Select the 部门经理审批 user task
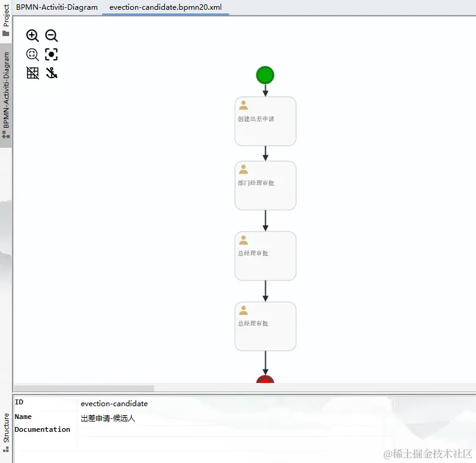476x463 pixels. click(265, 185)
